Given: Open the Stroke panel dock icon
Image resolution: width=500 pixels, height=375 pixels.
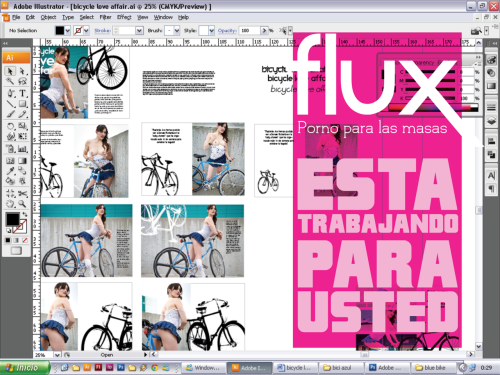Looking at the screenshot, I should 491,107.
